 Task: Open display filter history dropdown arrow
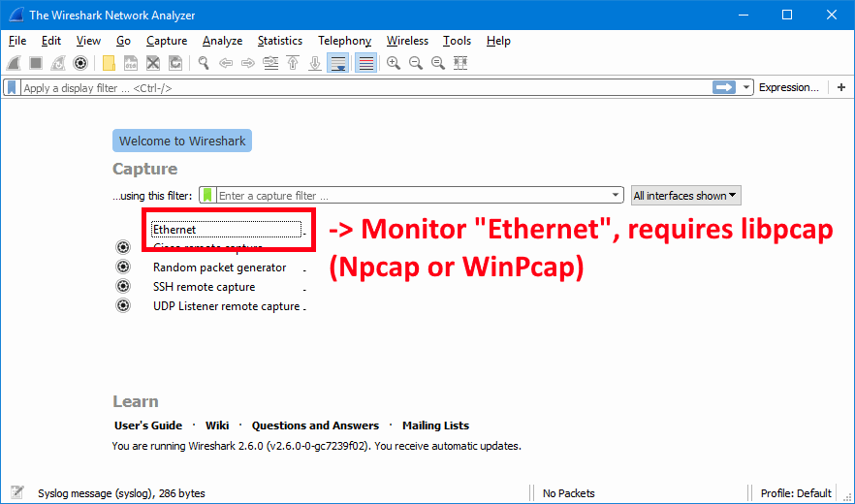pos(745,87)
